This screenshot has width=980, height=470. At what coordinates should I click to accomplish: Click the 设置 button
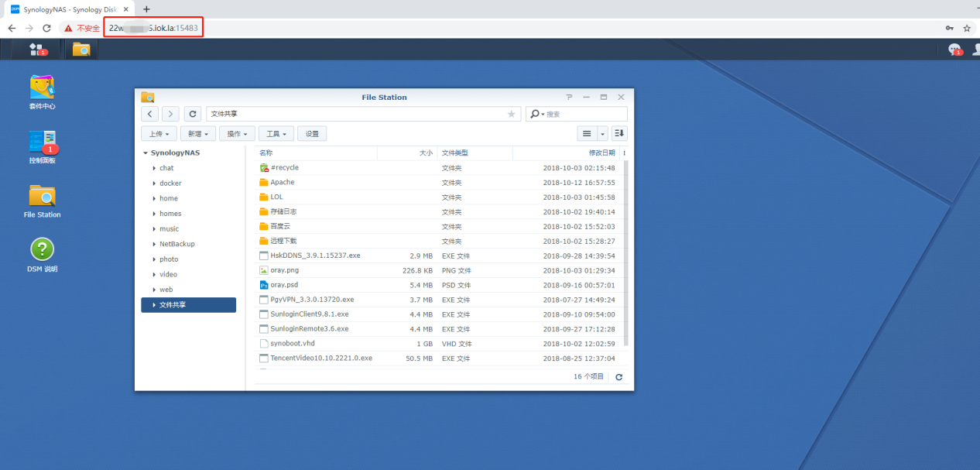(x=312, y=134)
